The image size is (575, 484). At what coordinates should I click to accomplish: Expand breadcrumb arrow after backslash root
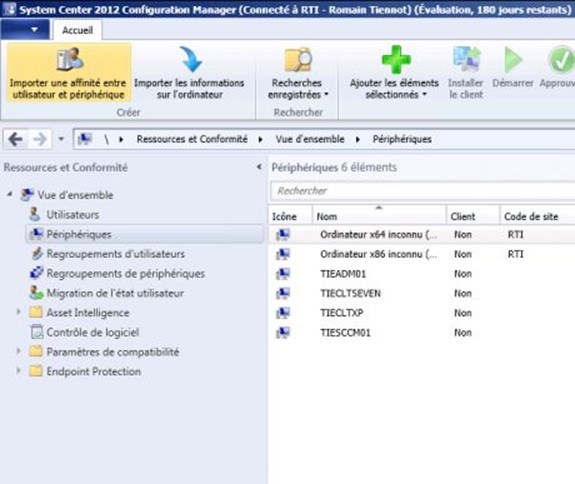(121, 139)
